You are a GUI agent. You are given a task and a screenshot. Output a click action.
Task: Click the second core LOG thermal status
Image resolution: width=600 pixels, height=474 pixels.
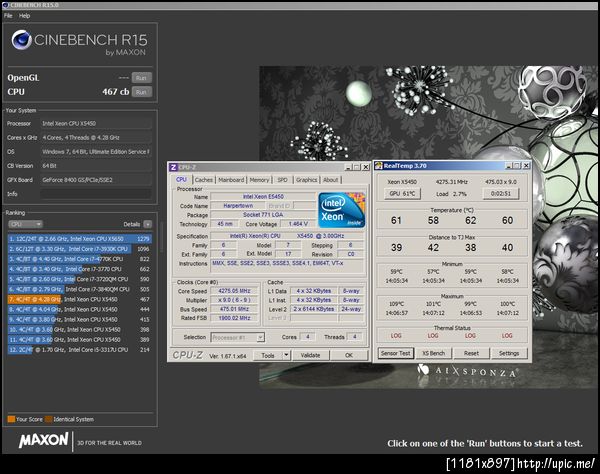[433, 336]
